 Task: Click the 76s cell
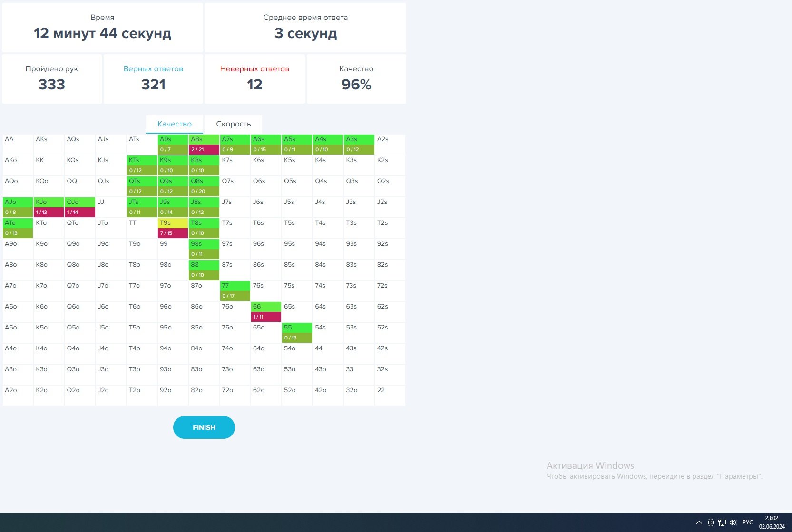(x=266, y=291)
